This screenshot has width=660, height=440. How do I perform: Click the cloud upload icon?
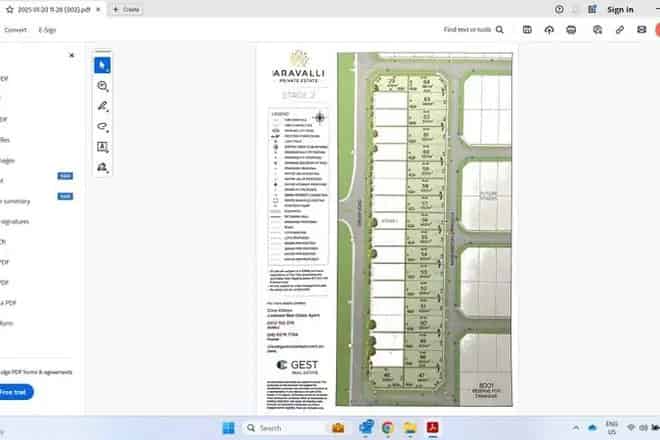(549, 29)
